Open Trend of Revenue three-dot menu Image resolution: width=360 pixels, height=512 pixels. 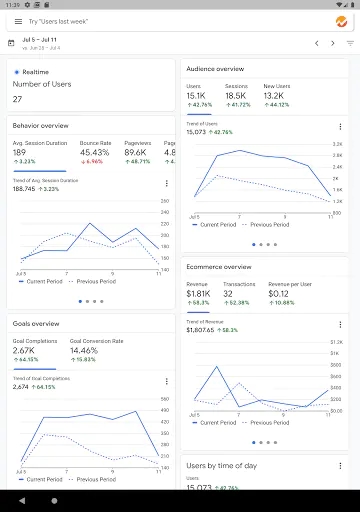pyautogui.click(x=340, y=325)
